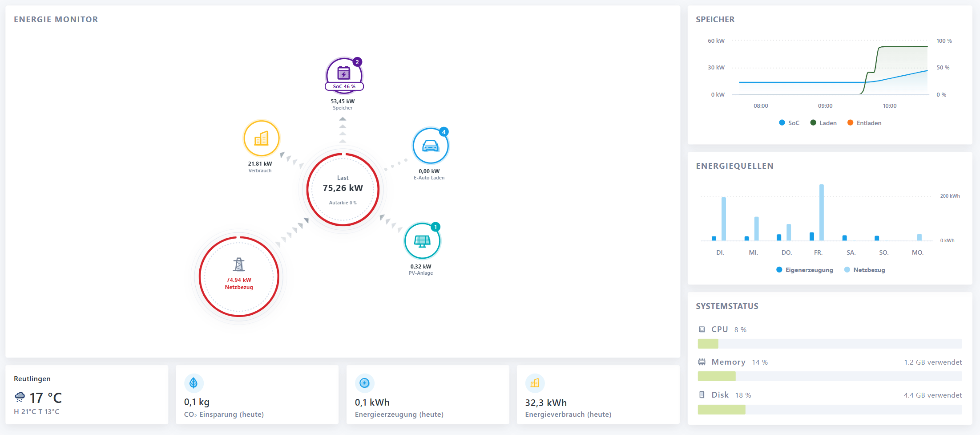Screen dimensions: 980x435
Task: Toggle the Eigenerzeugung legend entry
Action: [805, 270]
